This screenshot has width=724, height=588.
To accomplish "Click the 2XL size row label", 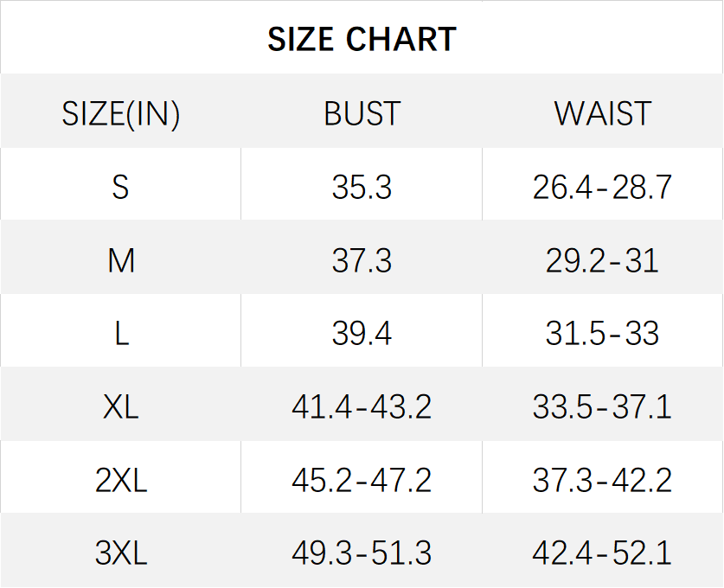I will pyautogui.click(x=121, y=480).
